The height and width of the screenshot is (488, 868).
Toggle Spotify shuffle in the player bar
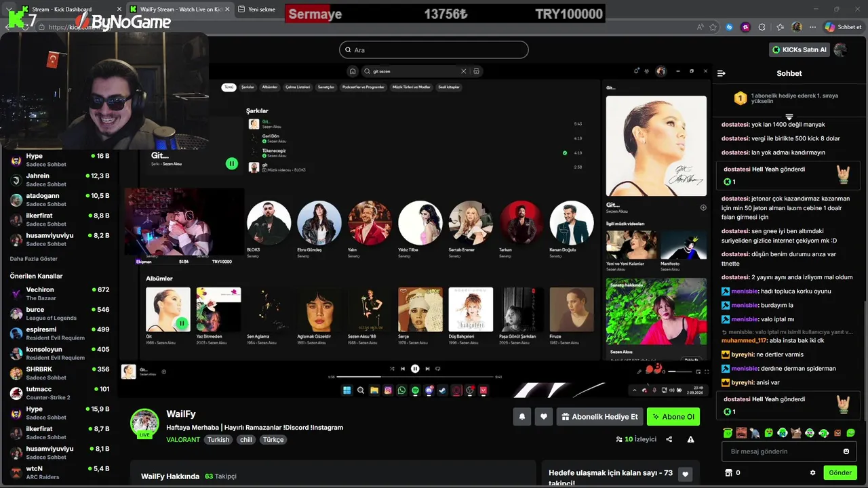(x=392, y=369)
